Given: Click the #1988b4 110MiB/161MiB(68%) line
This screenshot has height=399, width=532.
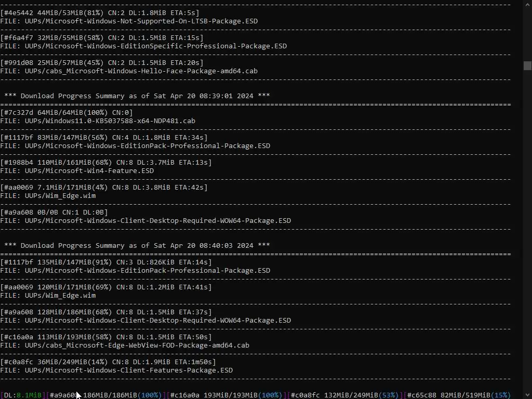Looking at the screenshot, I should click(106, 163).
